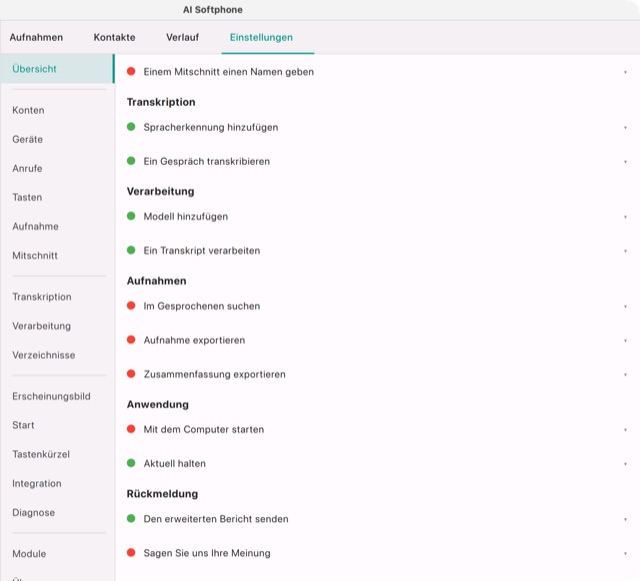
Task: Click the text 'Den erweiterten Bericht senden'
Action: [x=216, y=519]
